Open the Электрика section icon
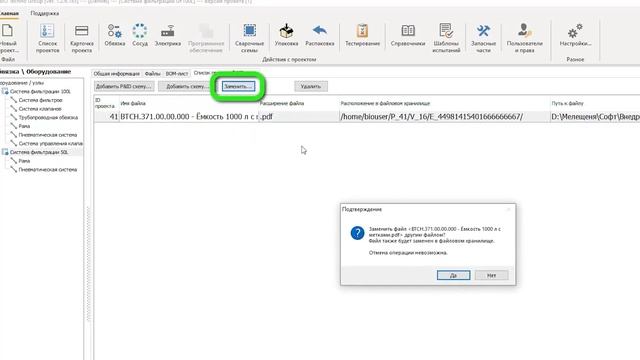640x360 pixels. pyautogui.click(x=168, y=35)
